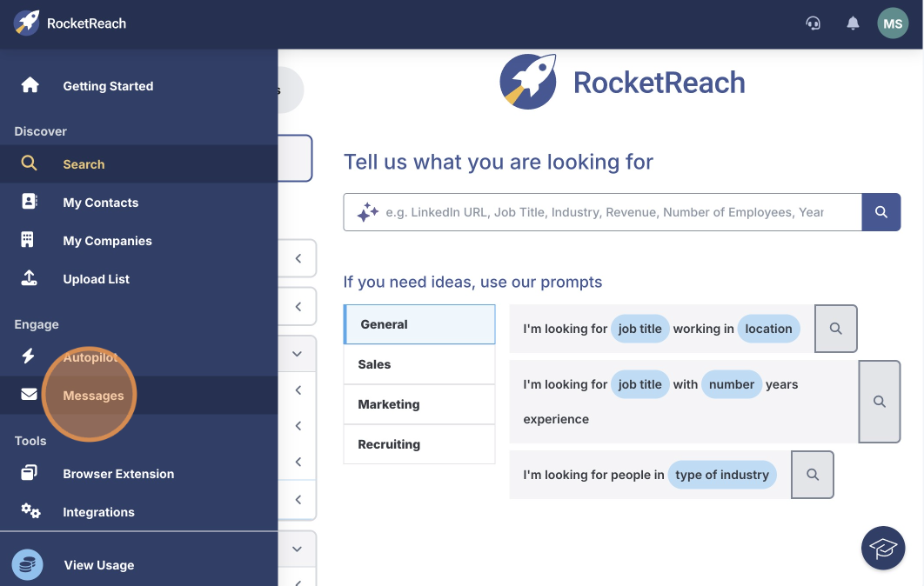The image size is (924, 586).
Task: Open the notifications bell
Action: (x=853, y=23)
